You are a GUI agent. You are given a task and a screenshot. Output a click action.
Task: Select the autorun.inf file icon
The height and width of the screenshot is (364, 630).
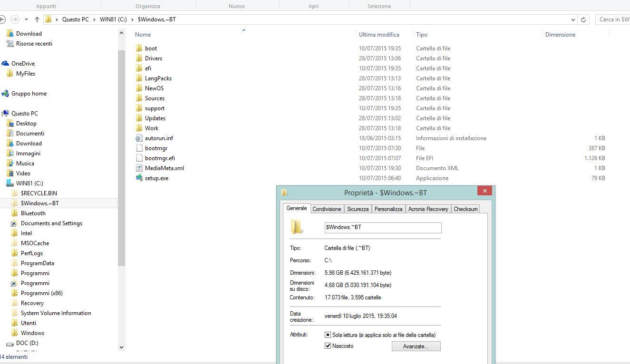click(x=139, y=138)
